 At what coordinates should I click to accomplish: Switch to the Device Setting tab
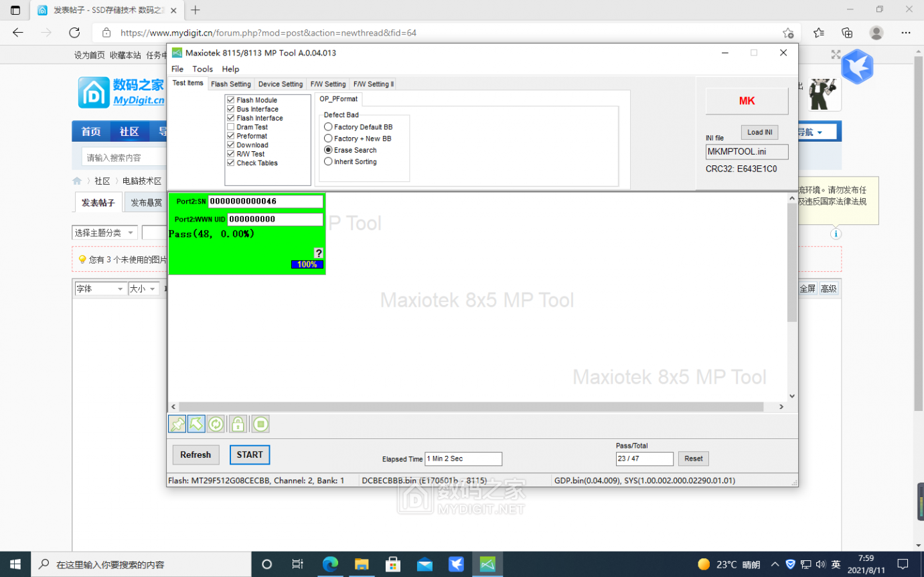pos(281,84)
